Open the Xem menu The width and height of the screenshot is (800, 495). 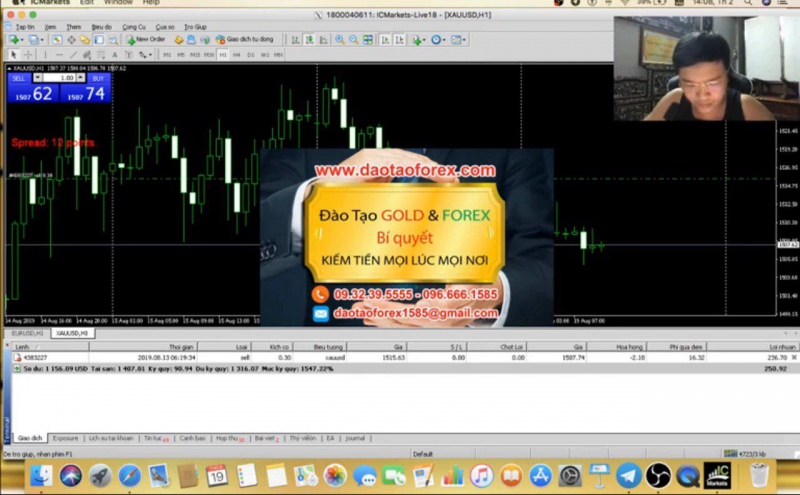click(x=50, y=27)
